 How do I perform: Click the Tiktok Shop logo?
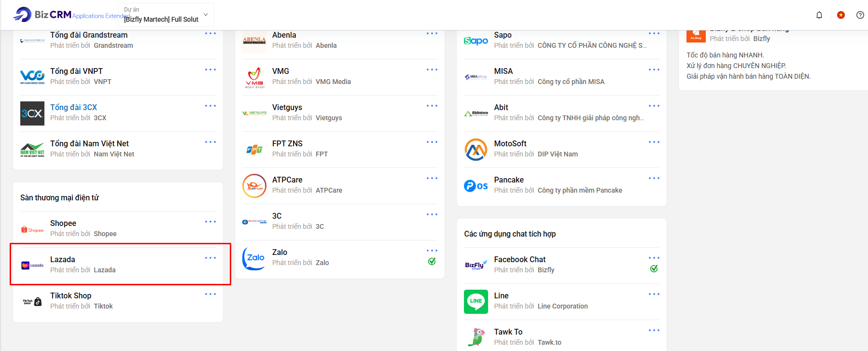pyautogui.click(x=32, y=302)
